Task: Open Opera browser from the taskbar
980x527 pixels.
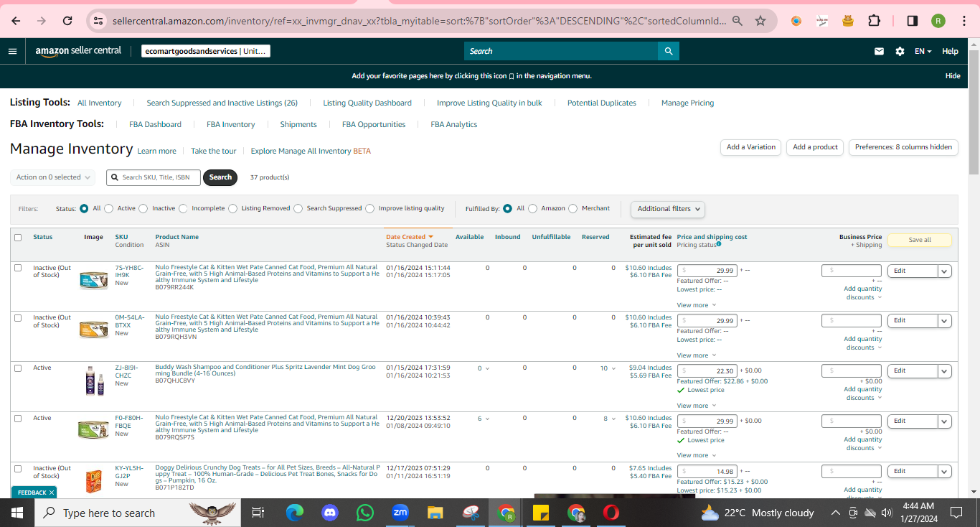Action: 611,513
